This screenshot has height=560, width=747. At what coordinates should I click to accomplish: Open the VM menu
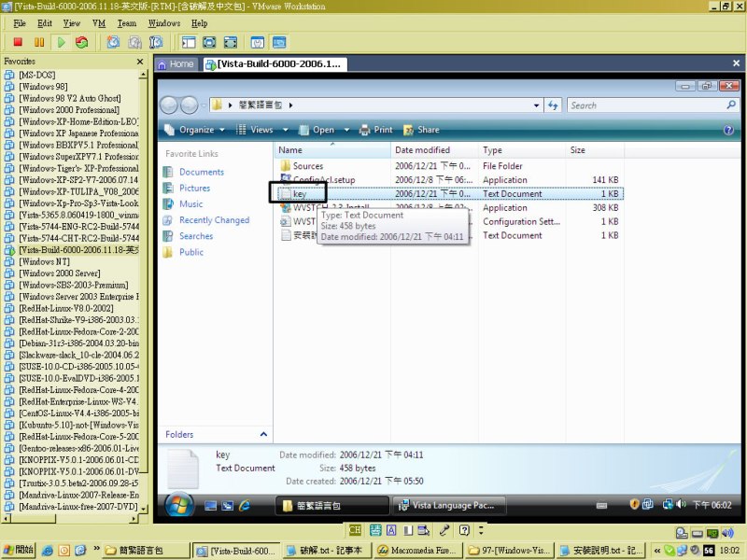click(x=99, y=22)
